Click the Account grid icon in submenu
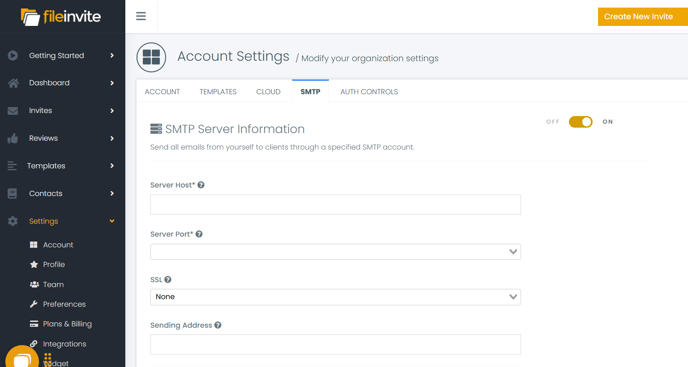 coord(33,245)
